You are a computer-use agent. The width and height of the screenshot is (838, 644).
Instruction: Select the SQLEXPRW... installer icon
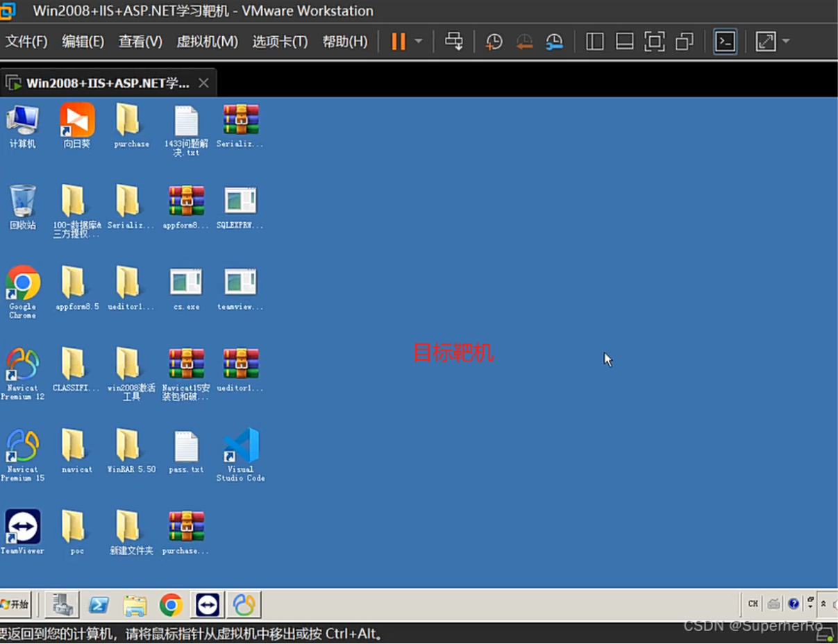(x=240, y=207)
